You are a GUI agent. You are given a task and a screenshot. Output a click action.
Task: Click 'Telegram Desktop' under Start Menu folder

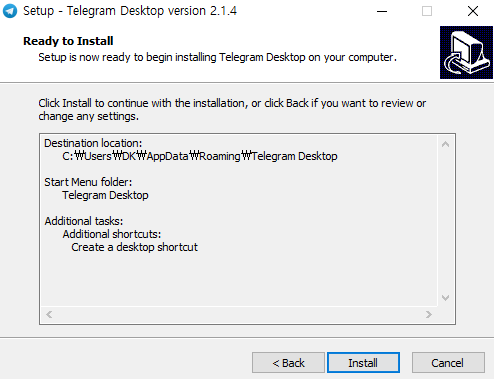[105, 195]
